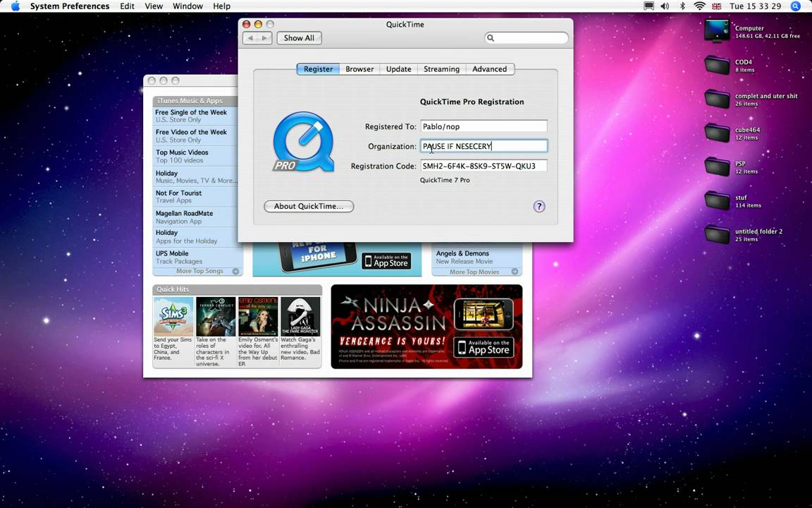Click the display icon in menu bar
Screen dimensions: 812x508
(x=648, y=6)
